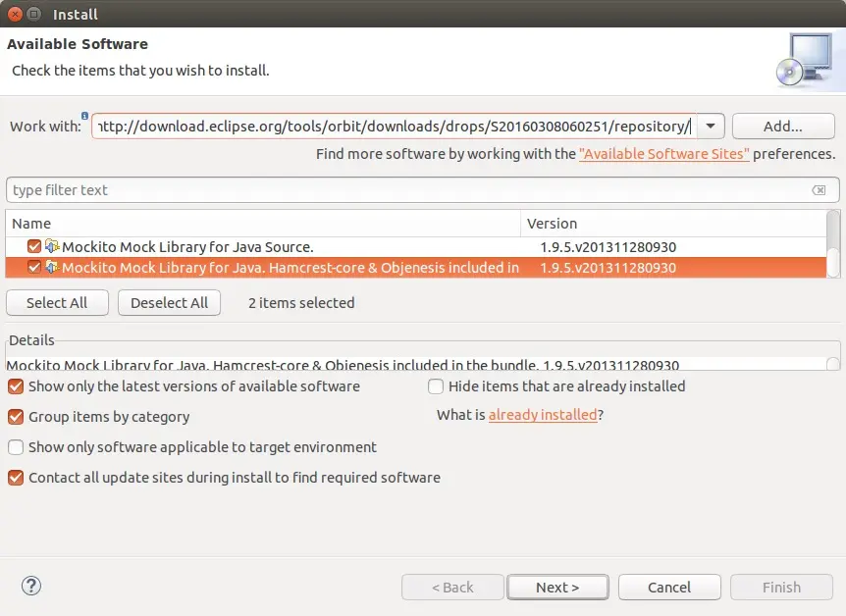Click the Select All button

(x=57, y=303)
